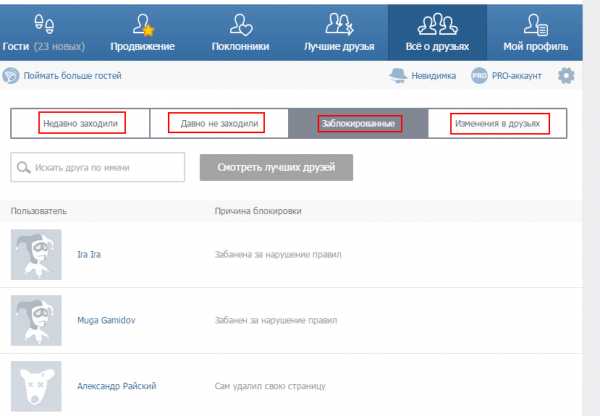Select Всё о друзьях group icon
The height and width of the screenshot is (416, 600).
point(437,24)
